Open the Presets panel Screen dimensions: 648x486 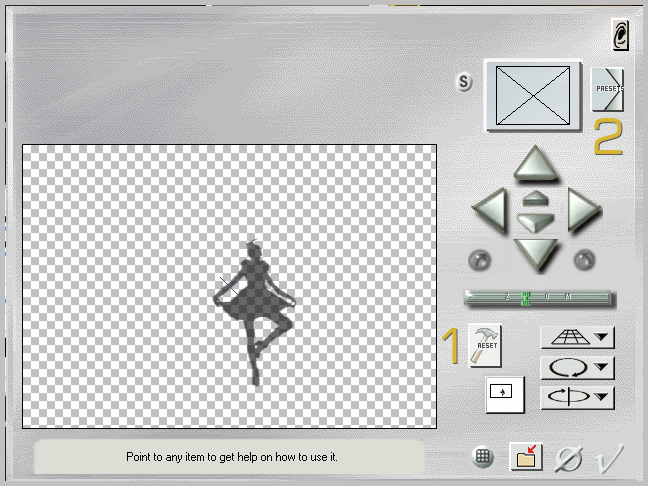point(607,89)
